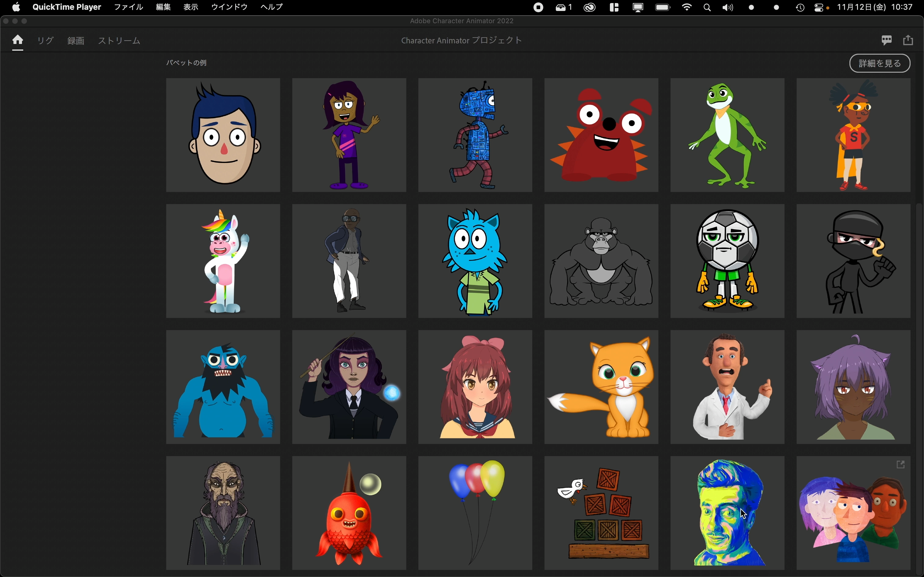
Task: Click the Wi-Fi status icon
Action: coord(687,7)
